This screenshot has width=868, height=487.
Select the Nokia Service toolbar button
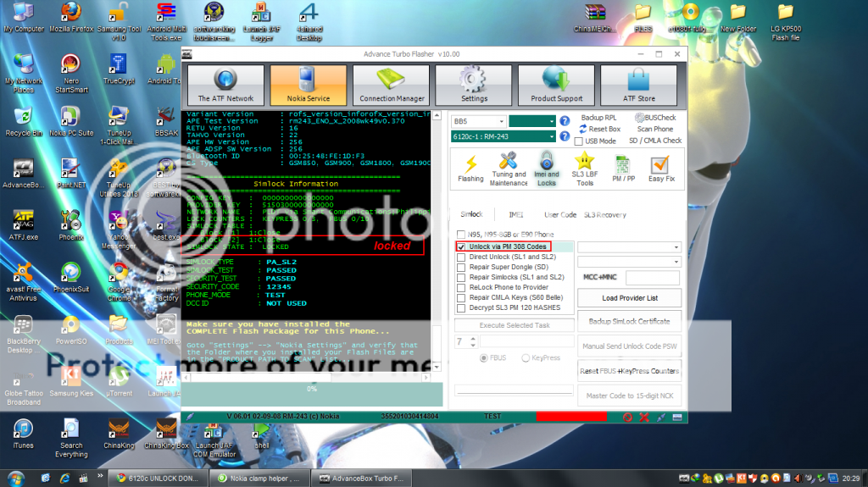(309, 85)
